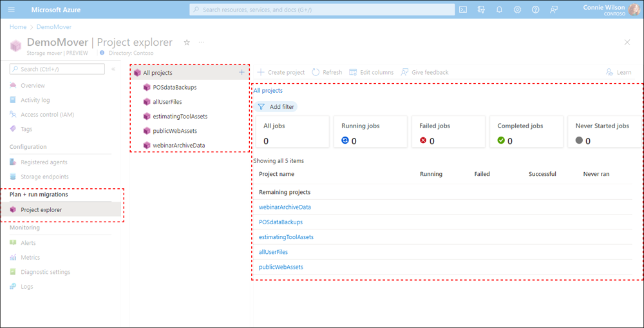Select estimatingToolAssets in the project tree
The height and width of the screenshot is (328, 644).
(180, 117)
